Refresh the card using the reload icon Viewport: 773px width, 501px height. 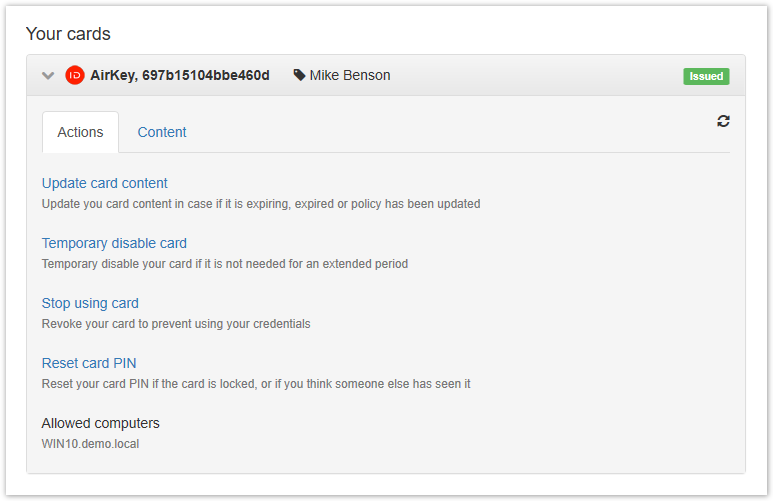723,121
